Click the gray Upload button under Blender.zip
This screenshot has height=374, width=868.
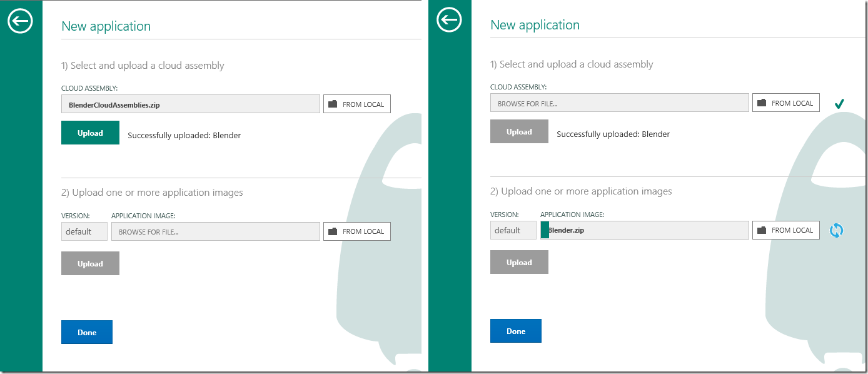pyautogui.click(x=519, y=261)
